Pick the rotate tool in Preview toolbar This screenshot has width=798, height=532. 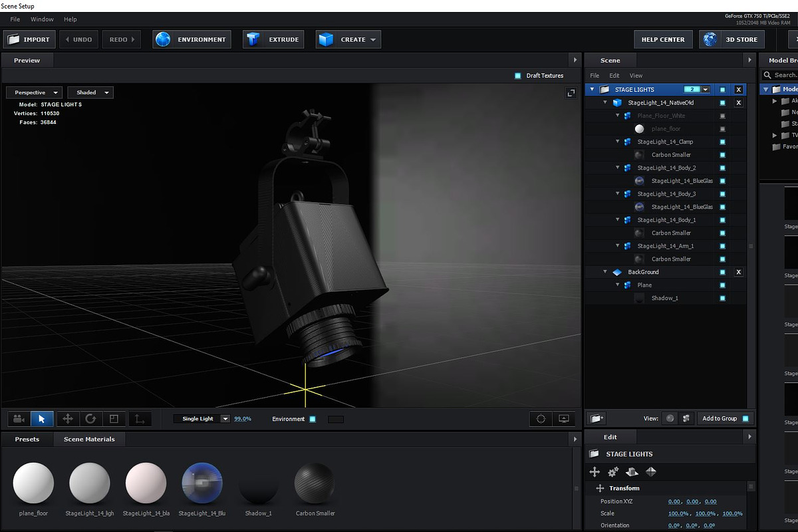click(x=90, y=419)
